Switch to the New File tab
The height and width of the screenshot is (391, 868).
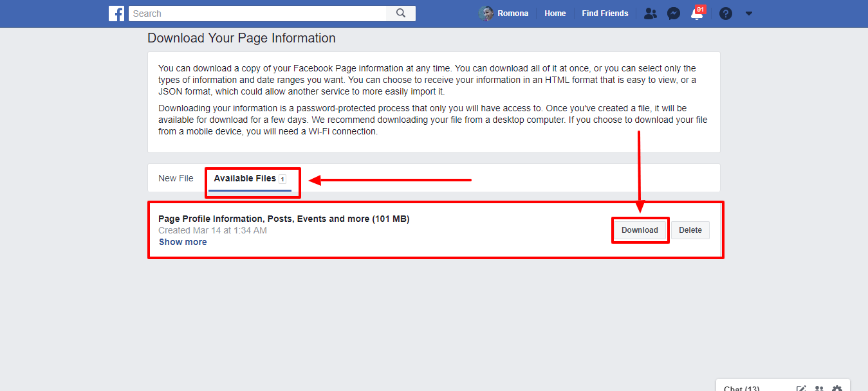176,178
